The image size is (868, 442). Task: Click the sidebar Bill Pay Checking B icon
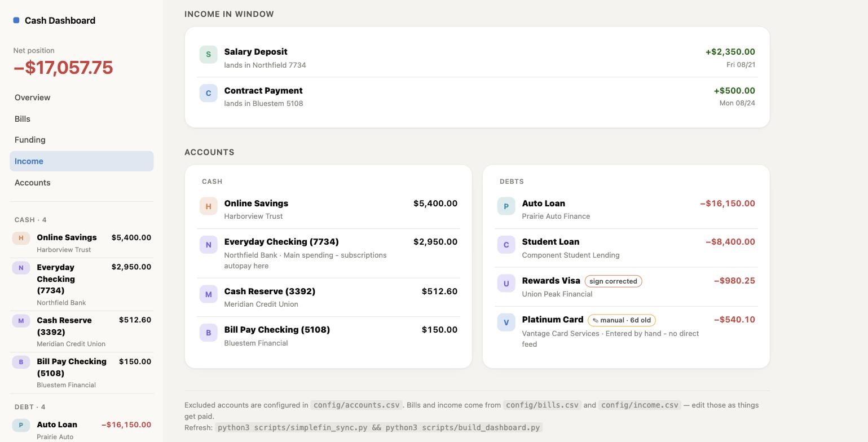pos(21,362)
